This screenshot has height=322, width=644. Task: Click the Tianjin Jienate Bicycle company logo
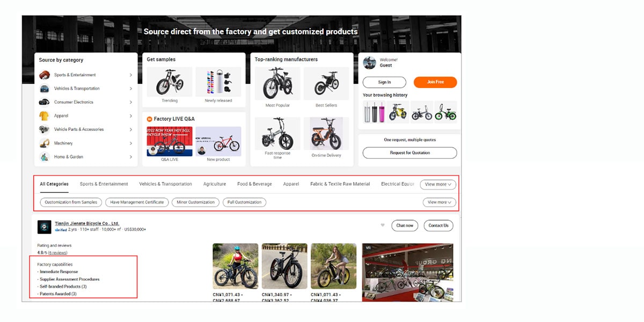tap(45, 226)
